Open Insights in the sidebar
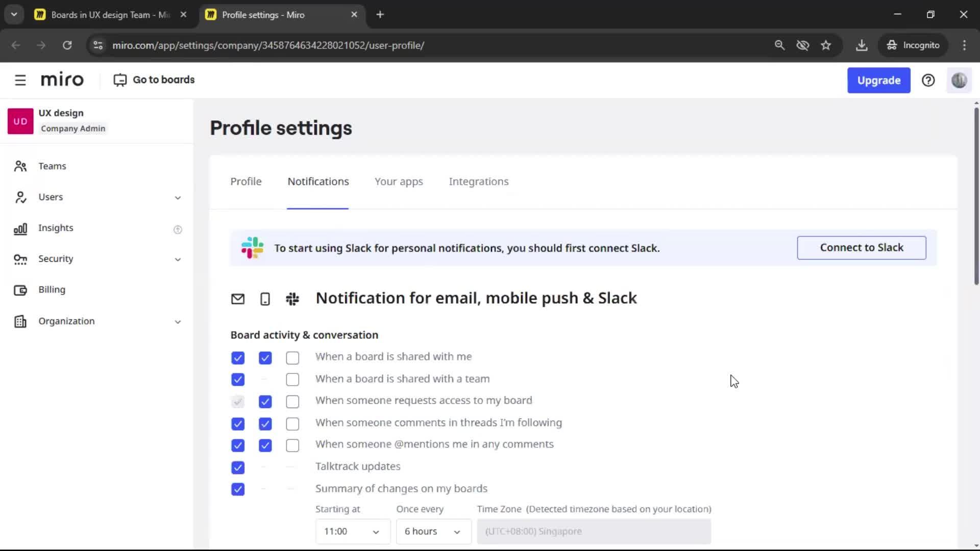 tap(56, 228)
